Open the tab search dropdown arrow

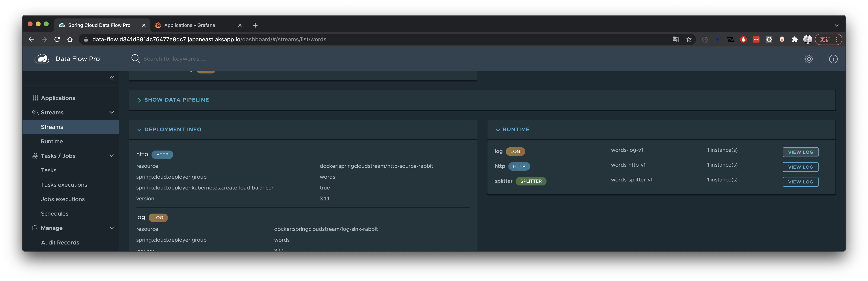click(836, 25)
